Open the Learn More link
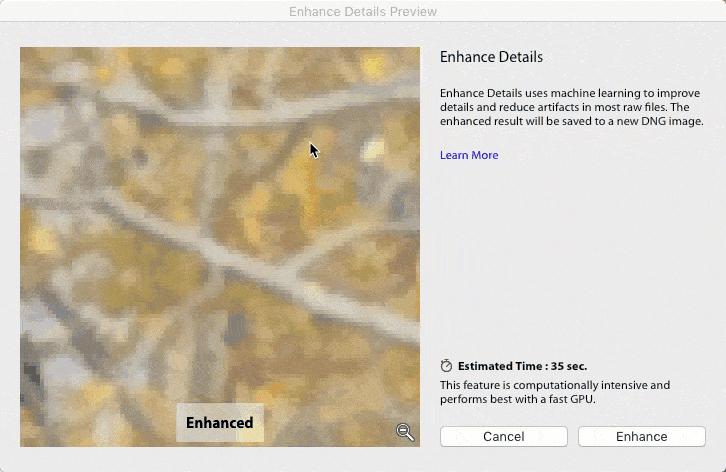The image size is (726, 472). 469,155
